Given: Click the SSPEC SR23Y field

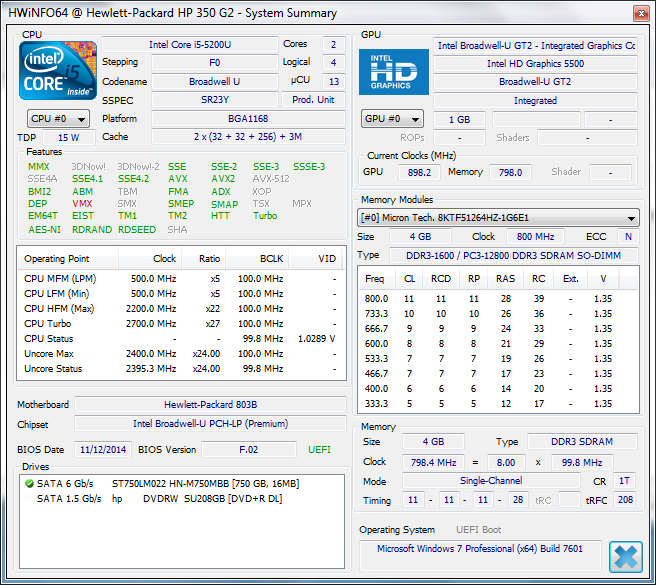Looking at the screenshot, I should click(x=215, y=100).
